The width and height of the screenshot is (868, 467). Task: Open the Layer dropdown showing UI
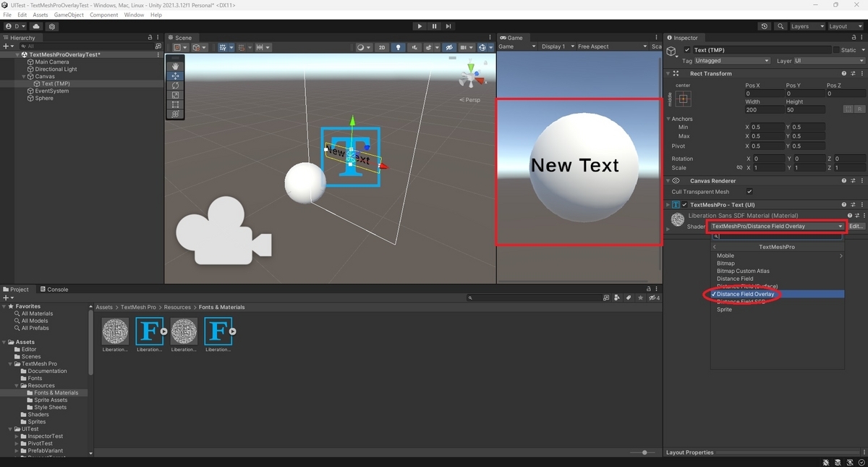[x=829, y=61]
